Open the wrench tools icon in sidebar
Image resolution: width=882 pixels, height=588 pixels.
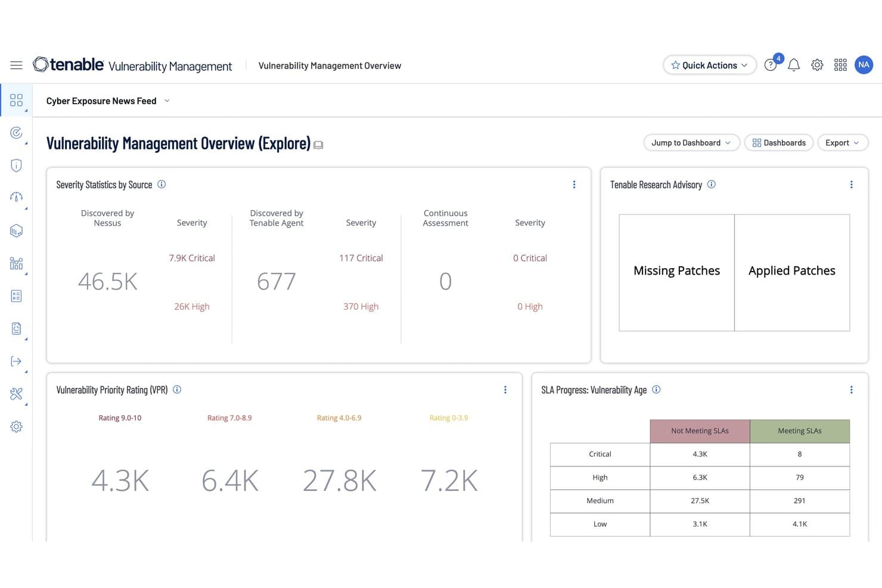[16, 394]
